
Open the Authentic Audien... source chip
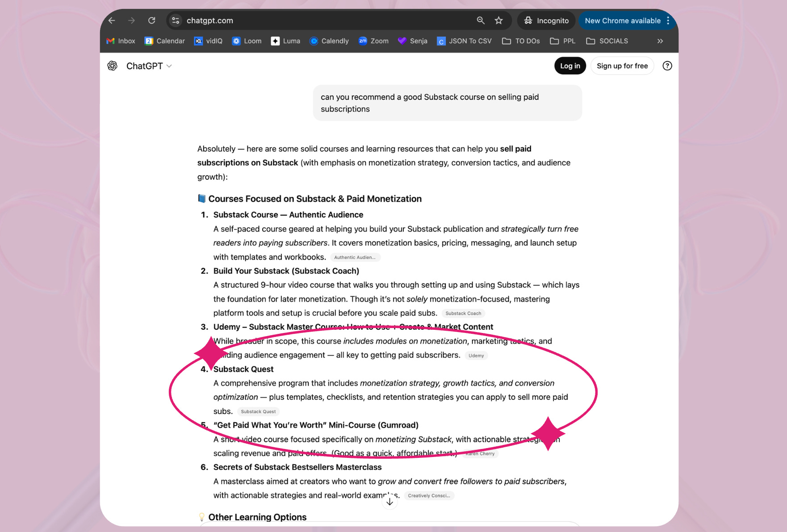coord(355,258)
